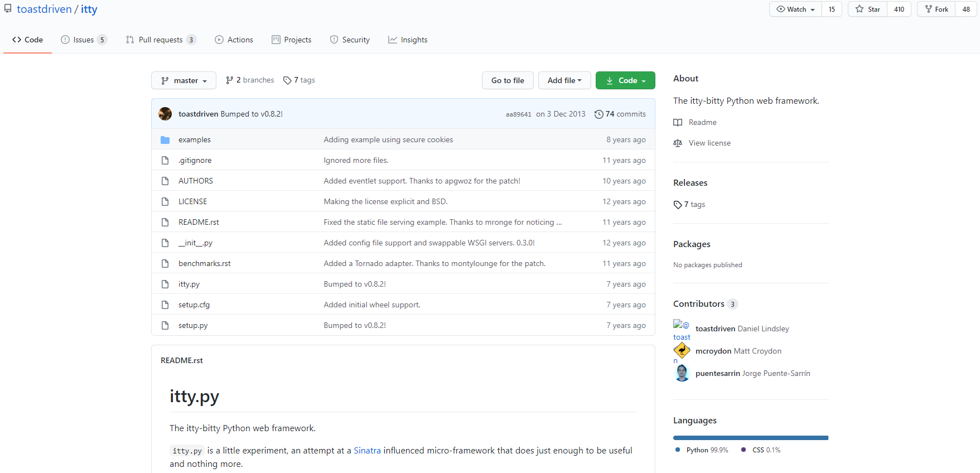The image size is (980, 473).
Task: Follow the Sinatra link in README
Action: tap(367, 451)
